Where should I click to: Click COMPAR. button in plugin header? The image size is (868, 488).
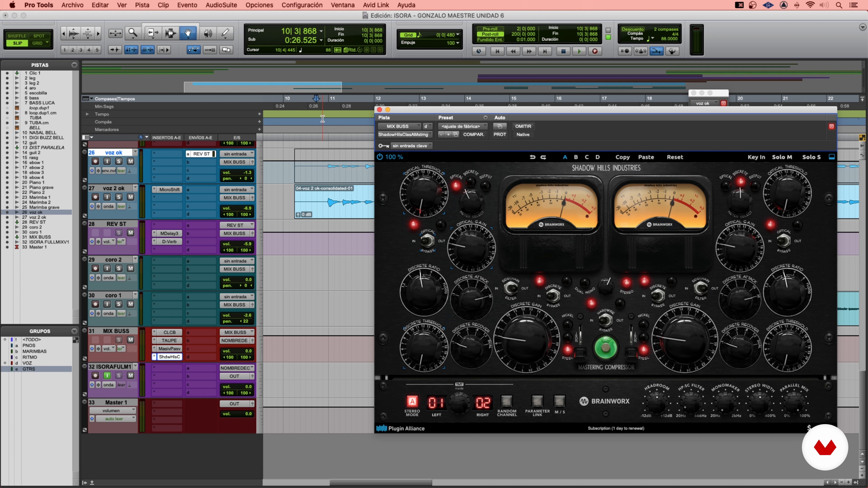pyautogui.click(x=473, y=134)
